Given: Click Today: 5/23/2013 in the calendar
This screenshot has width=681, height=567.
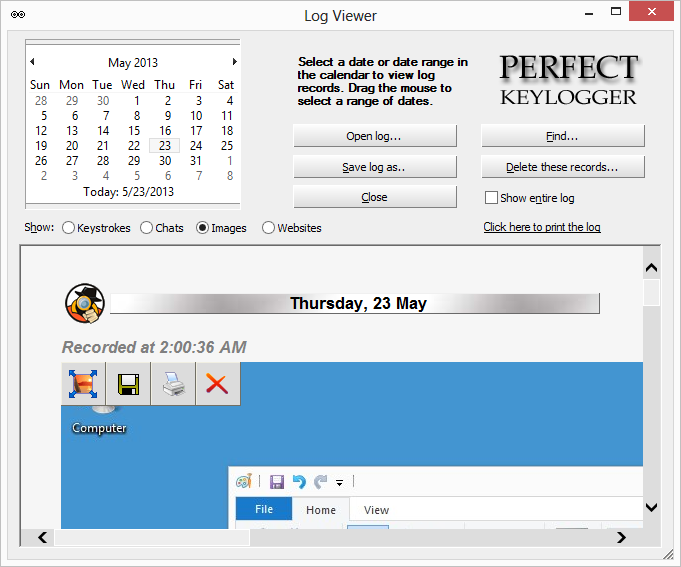Looking at the screenshot, I should (x=129, y=192).
